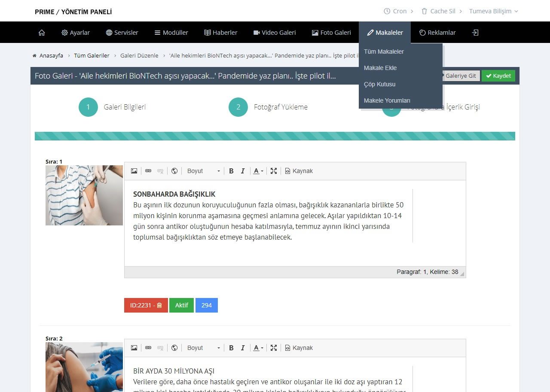550x392 pixels.
Task: Delete photo with ID:2231 button
Action: pos(146,305)
